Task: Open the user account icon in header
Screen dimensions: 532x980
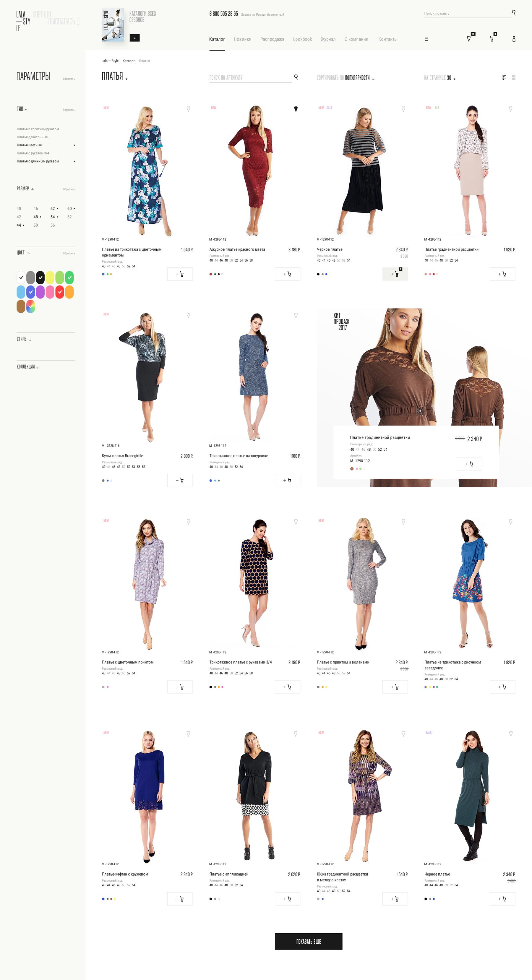Action: tap(514, 39)
